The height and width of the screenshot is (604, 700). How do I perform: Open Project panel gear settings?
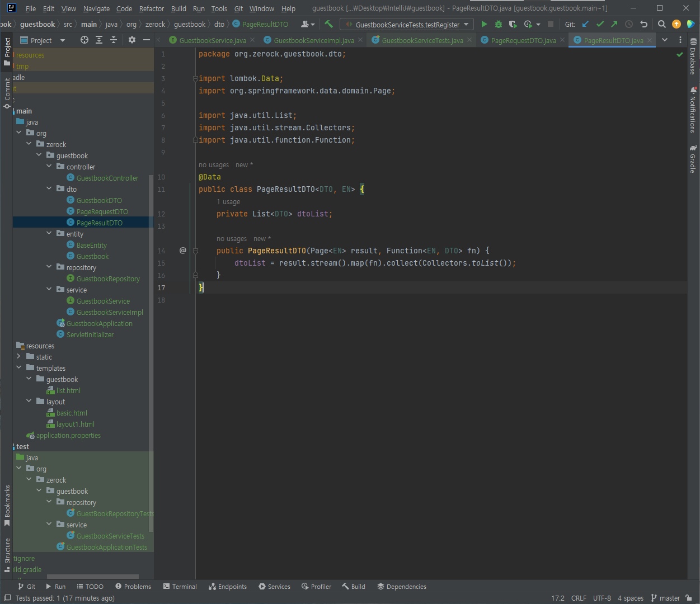tap(132, 40)
